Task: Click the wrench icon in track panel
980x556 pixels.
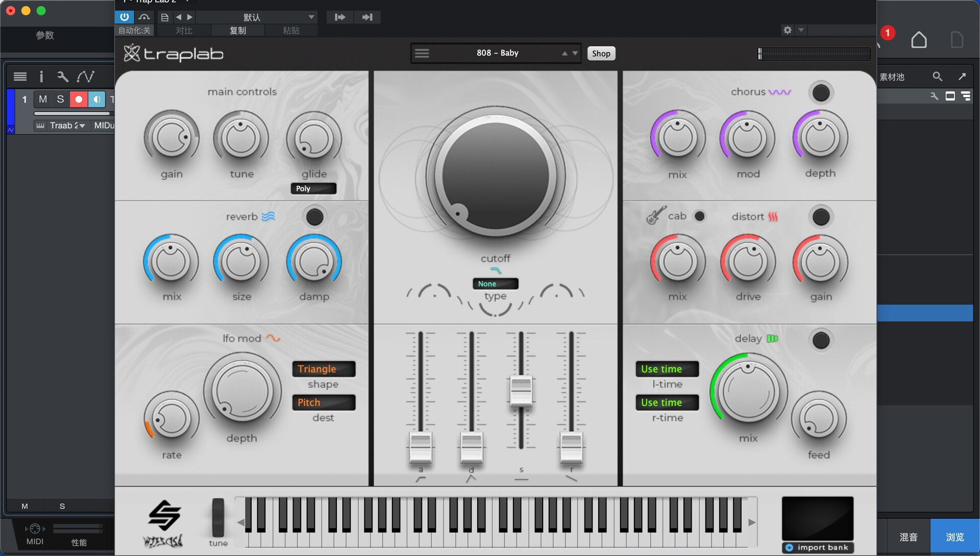Action: coord(63,77)
